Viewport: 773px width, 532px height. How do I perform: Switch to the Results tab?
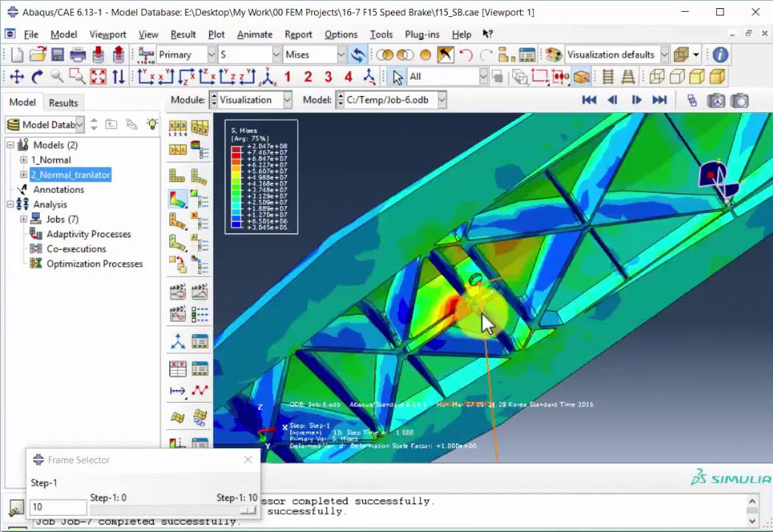[x=63, y=103]
